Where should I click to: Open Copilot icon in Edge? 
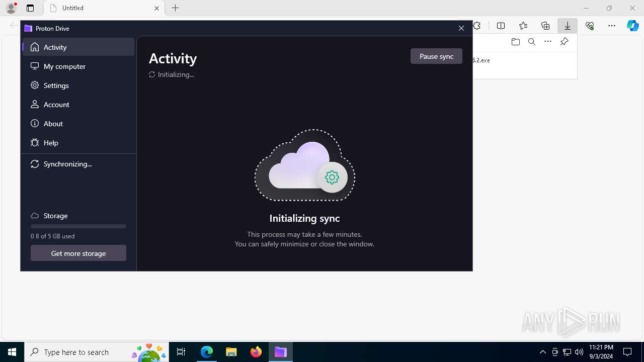[633, 26]
